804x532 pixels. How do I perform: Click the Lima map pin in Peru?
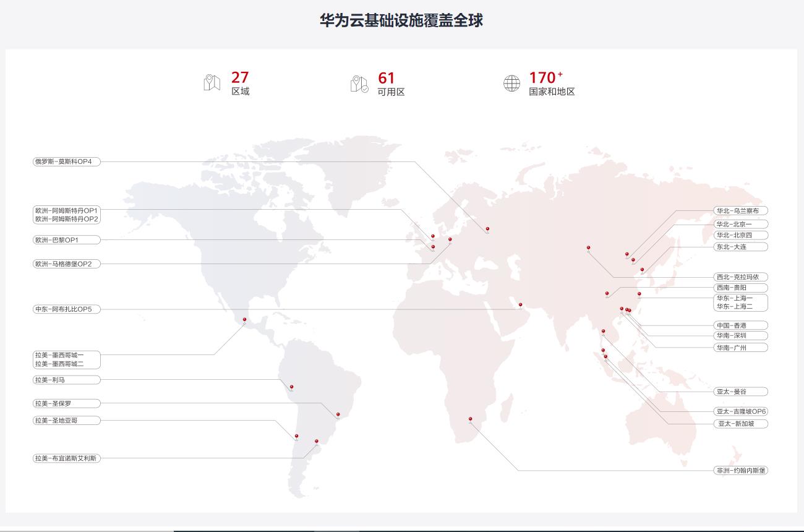pyautogui.click(x=291, y=388)
